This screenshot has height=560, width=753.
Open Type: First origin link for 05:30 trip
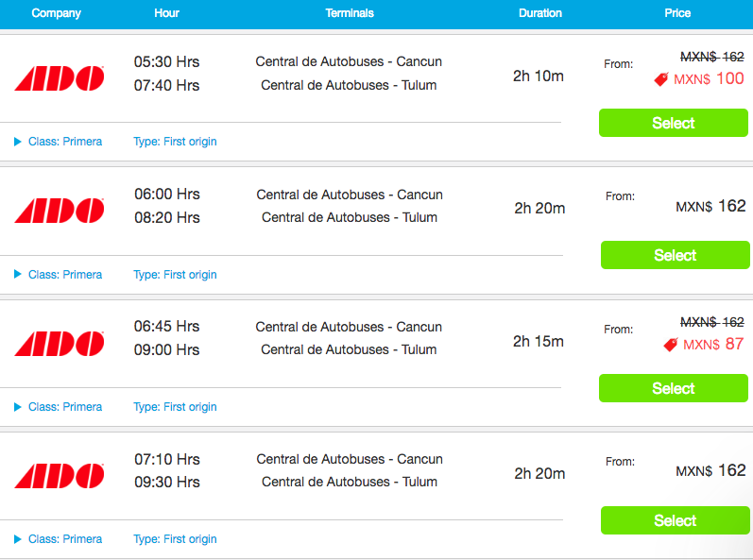coord(175,142)
